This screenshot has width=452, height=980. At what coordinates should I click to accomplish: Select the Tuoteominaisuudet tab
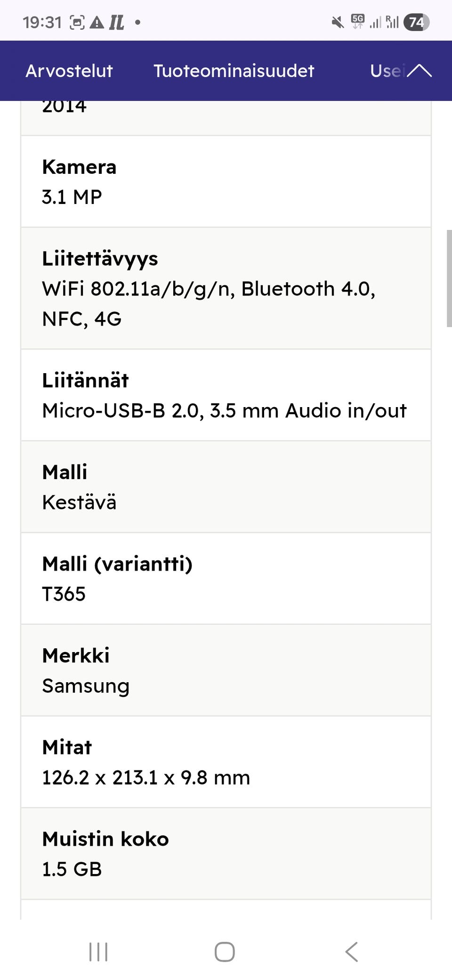234,71
